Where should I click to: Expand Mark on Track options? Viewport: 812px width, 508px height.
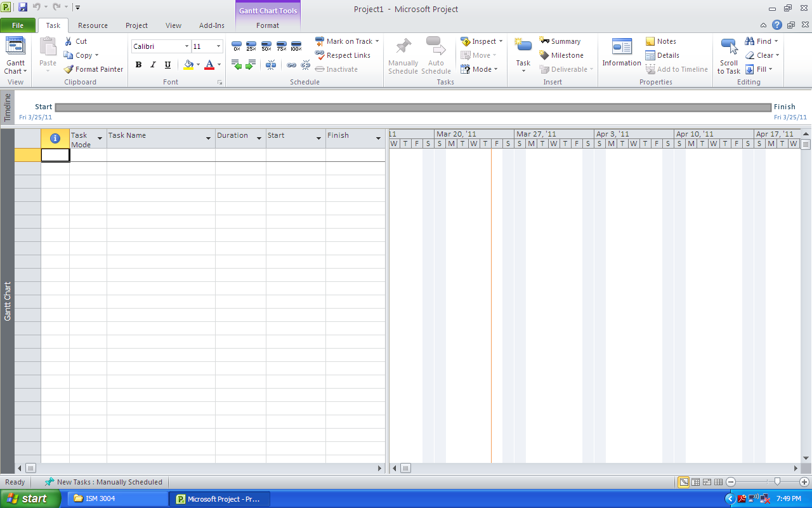[377, 41]
